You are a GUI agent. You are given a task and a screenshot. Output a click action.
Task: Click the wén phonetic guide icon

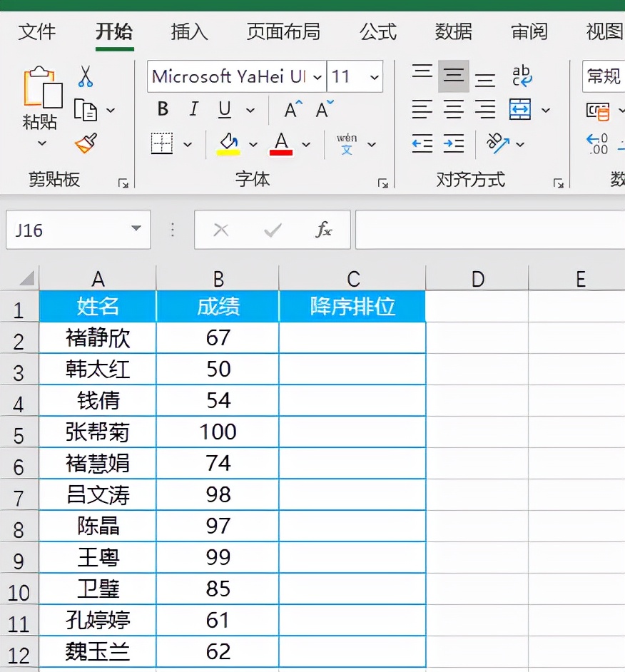pos(347,144)
